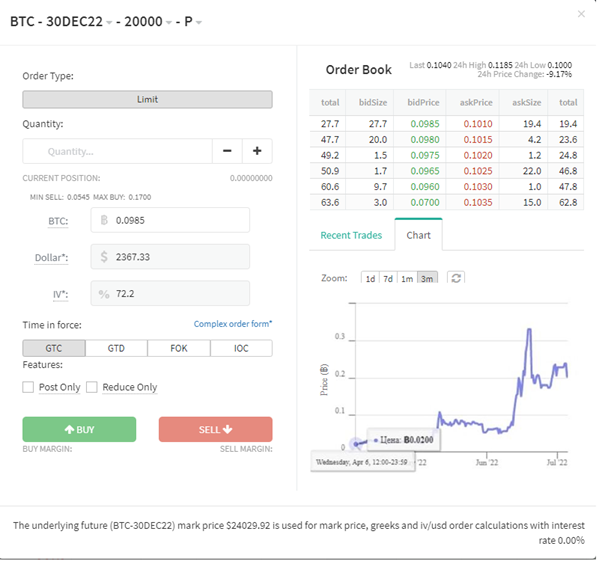This screenshot has height=561, width=602.
Task: Click the bidSize column header
Action: coord(373,103)
